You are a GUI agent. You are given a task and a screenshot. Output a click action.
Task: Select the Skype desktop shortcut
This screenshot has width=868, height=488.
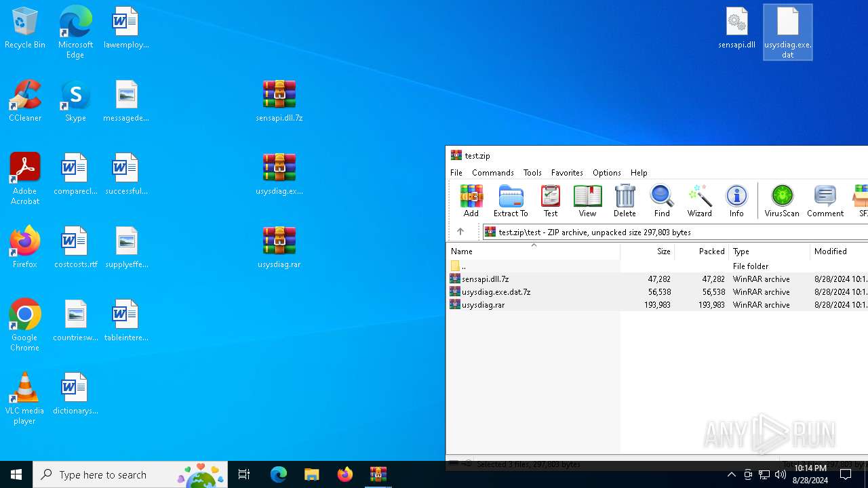coord(75,102)
